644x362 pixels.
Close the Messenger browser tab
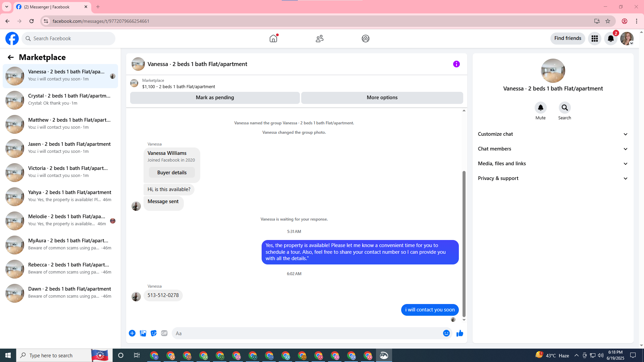[x=86, y=7]
